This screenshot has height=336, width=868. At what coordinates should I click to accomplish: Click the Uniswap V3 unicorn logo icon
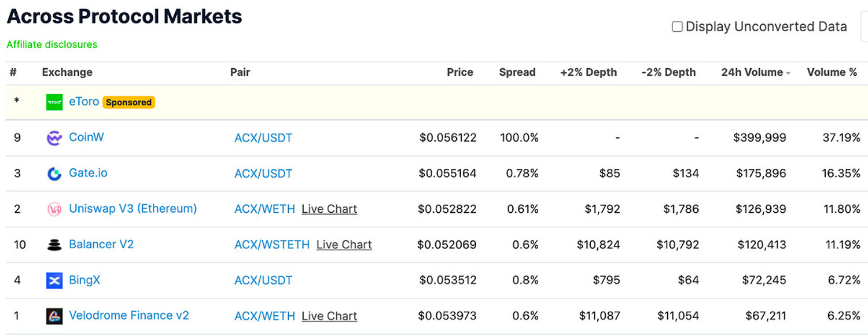[x=54, y=209]
